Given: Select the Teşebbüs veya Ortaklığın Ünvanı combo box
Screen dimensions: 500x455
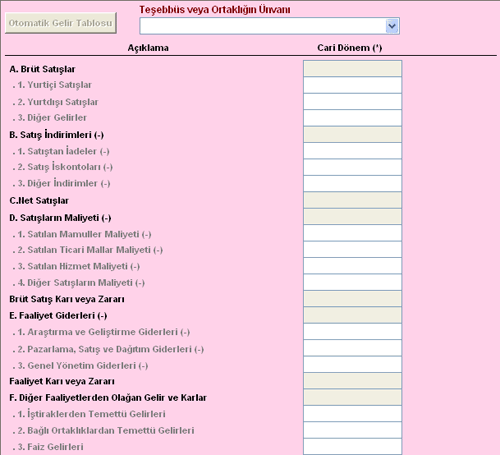Looking at the screenshot, I should (x=269, y=26).
